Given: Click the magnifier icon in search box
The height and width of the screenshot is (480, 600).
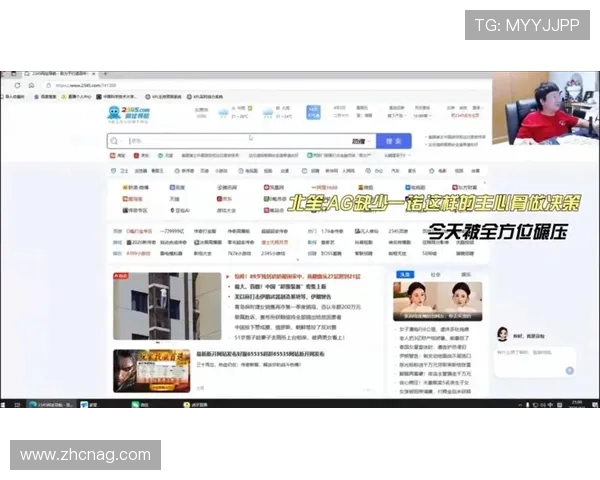Looking at the screenshot, I should (x=114, y=141).
